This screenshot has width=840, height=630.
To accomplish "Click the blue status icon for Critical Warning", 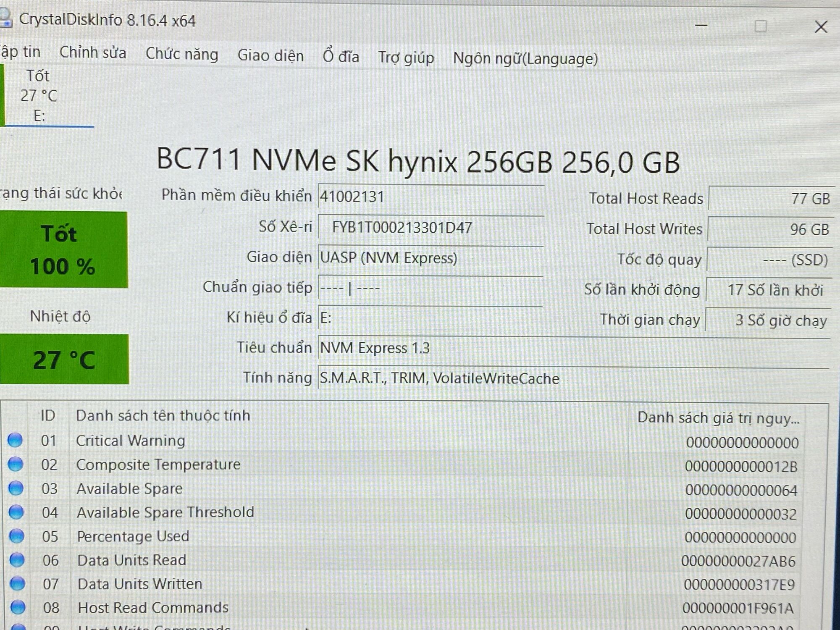I will [16, 440].
